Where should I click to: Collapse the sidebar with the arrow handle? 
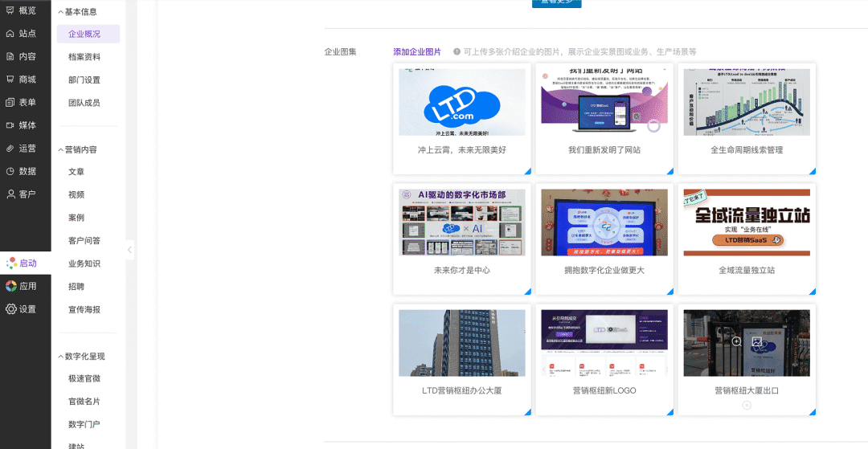point(129,250)
